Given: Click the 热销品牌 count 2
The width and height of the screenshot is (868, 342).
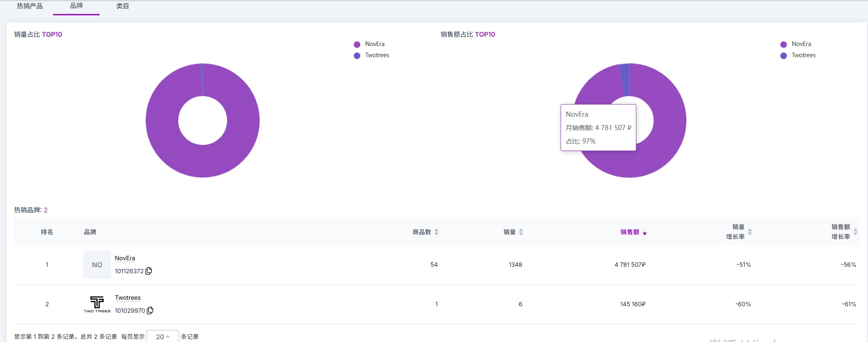Looking at the screenshot, I should (x=46, y=210).
